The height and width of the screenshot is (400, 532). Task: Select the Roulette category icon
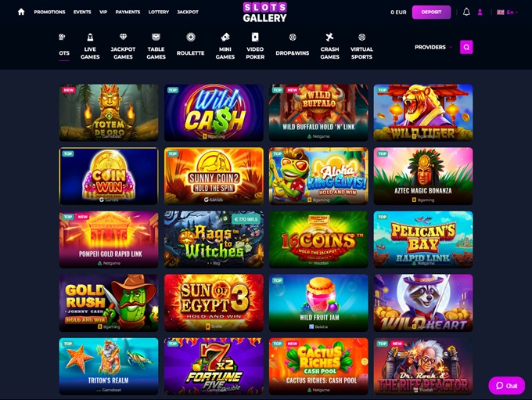pyautogui.click(x=191, y=37)
